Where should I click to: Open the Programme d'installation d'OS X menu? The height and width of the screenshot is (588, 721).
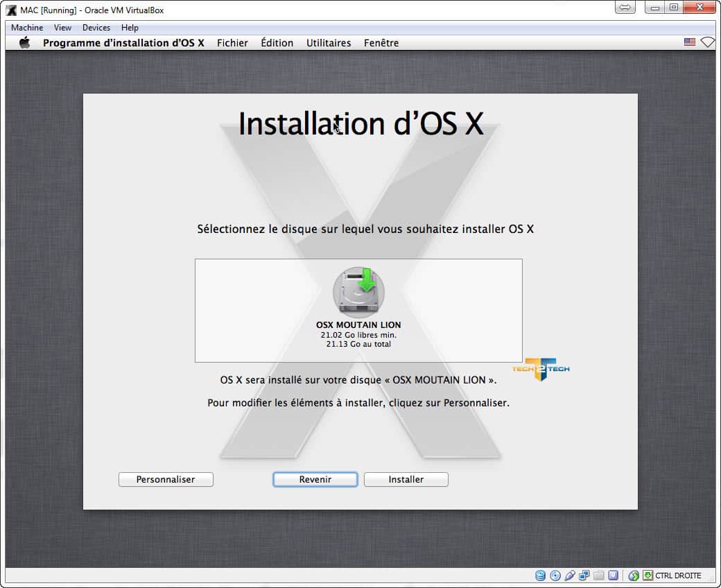tap(123, 43)
